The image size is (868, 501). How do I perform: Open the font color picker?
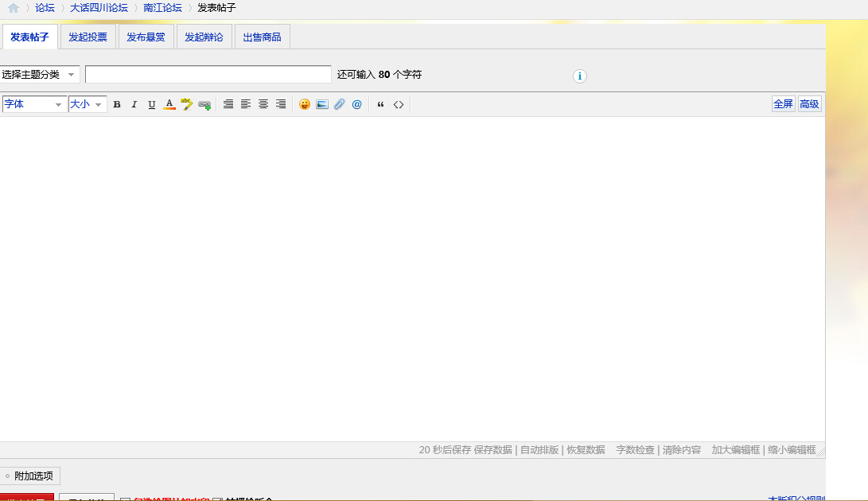(x=169, y=104)
